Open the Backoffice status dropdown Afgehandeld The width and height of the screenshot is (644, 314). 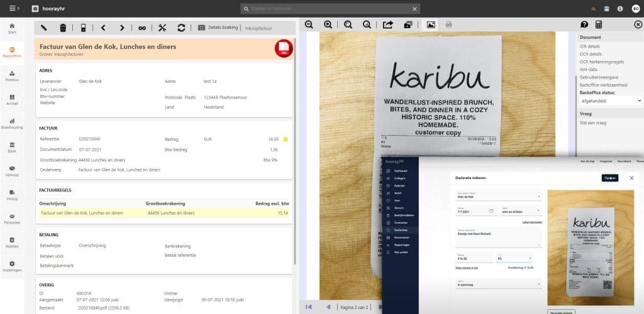610,100
